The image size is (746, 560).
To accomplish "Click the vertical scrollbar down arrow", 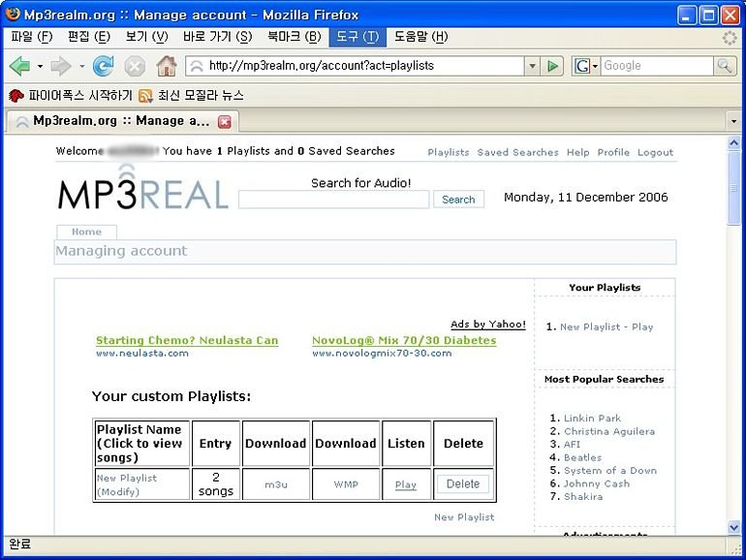I will [x=733, y=527].
